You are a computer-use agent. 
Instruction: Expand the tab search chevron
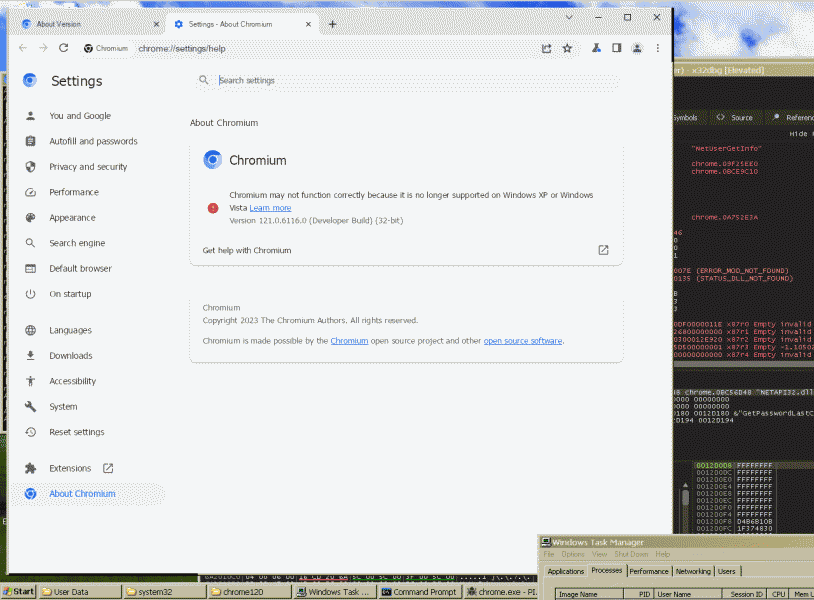click(x=569, y=17)
